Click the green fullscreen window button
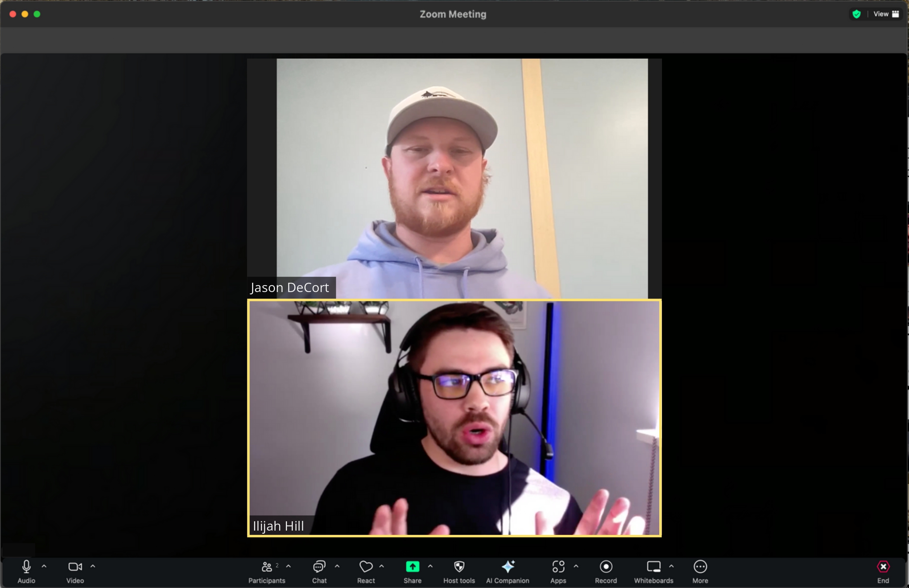Image resolution: width=909 pixels, height=588 pixels. click(x=37, y=14)
